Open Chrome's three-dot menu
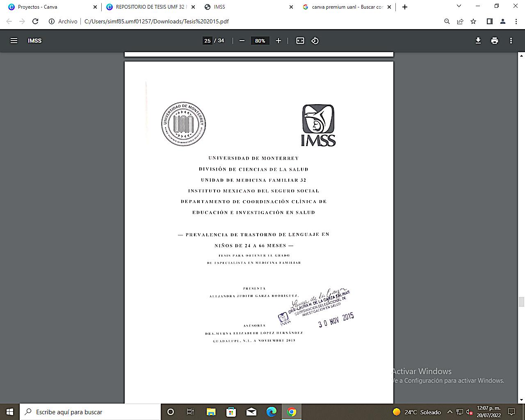This screenshot has height=420, width=525. click(x=516, y=21)
